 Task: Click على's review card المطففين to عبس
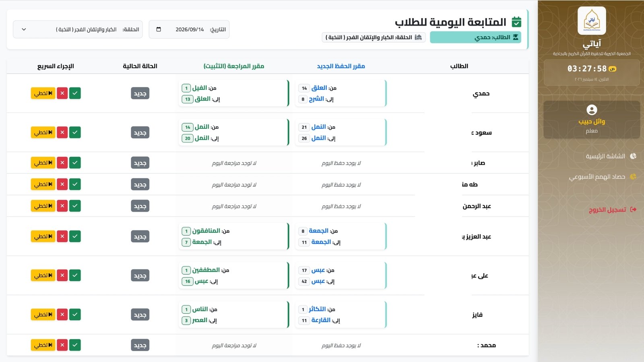[x=234, y=276]
